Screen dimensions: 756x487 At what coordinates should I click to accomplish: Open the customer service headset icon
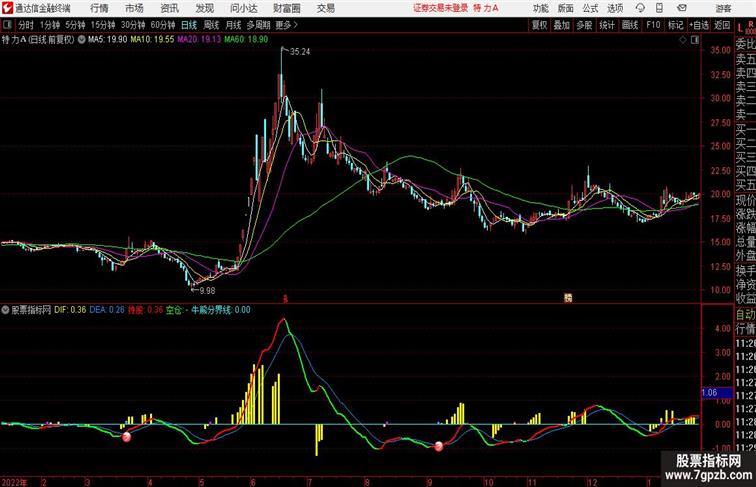pos(640,8)
